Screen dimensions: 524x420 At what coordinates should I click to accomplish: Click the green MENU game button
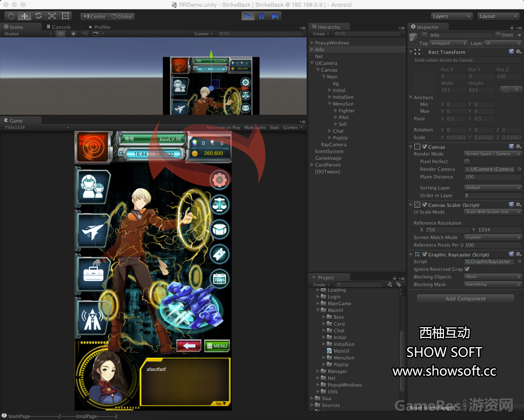tap(217, 346)
